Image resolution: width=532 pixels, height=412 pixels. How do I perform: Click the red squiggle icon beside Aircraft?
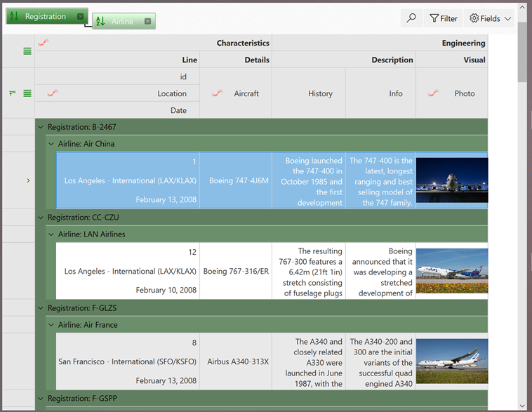point(217,93)
